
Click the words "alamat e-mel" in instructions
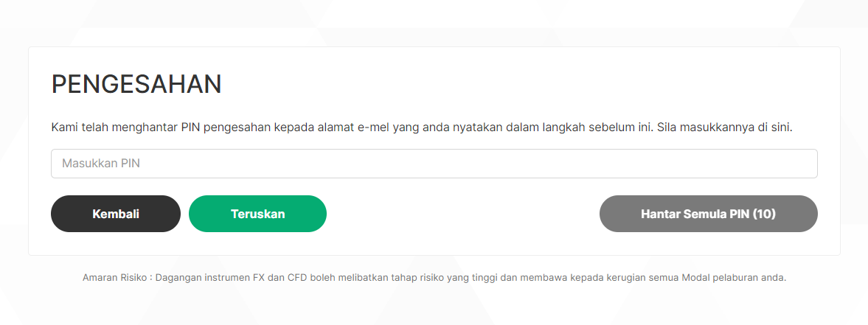[352, 127]
